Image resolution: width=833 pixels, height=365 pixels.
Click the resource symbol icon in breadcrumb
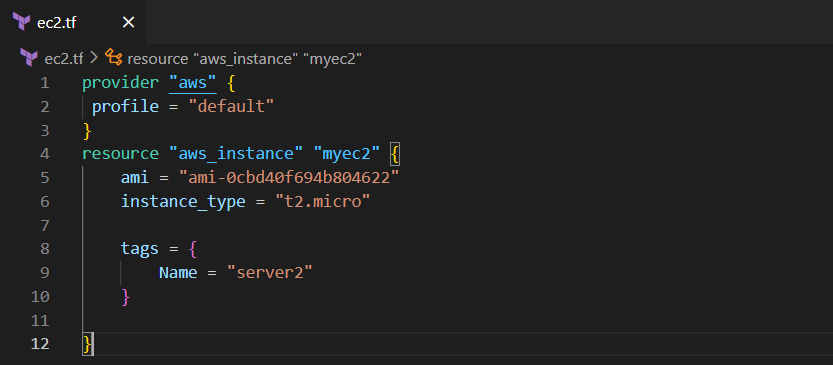pos(113,57)
